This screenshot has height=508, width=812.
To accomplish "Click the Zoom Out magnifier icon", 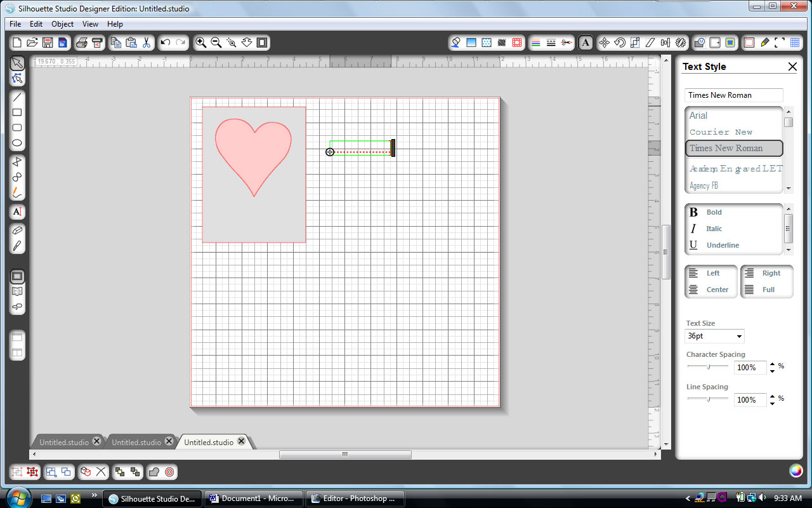I will 216,43.
